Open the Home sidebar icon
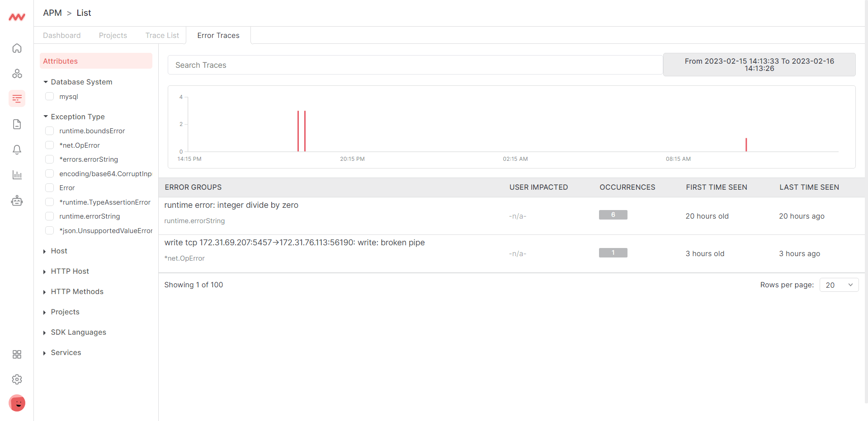The image size is (868, 421). (x=17, y=48)
